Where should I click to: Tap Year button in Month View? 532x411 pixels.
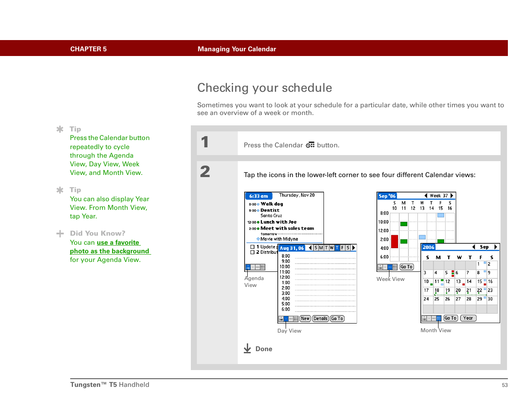[468, 318]
